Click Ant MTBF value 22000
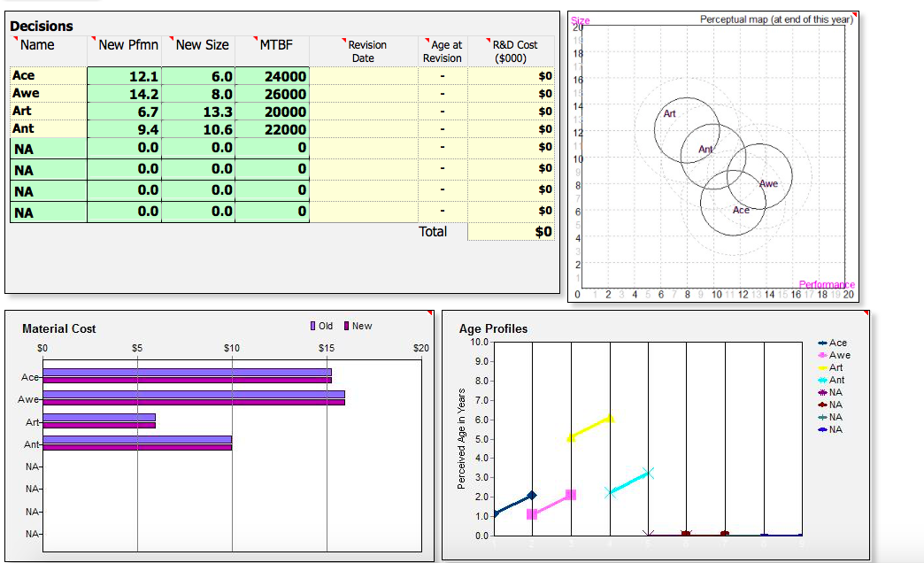This screenshot has height=563, width=924. pos(273,129)
